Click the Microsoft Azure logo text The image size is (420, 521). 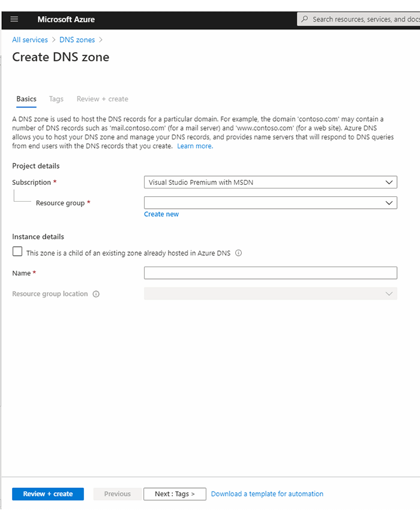(66, 19)
